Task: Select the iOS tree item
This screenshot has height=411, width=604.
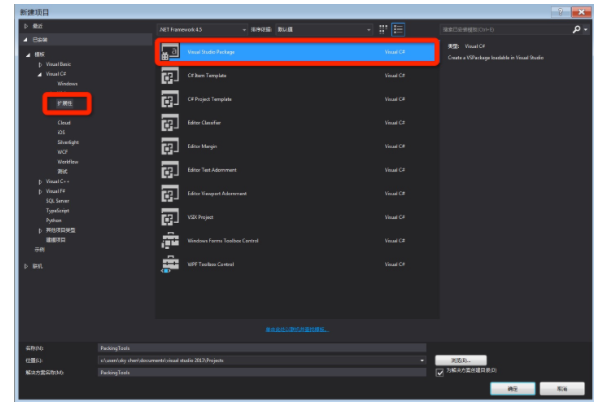Action: (x=61, y=132)
